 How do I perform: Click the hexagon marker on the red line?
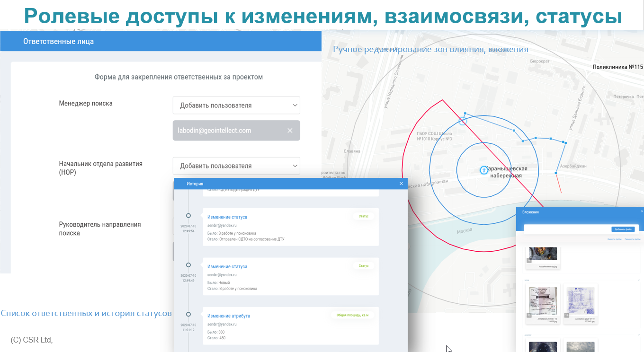(463, 122)
